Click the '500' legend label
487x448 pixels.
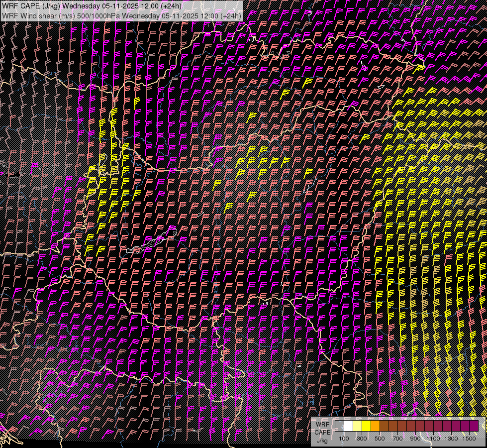380,439
